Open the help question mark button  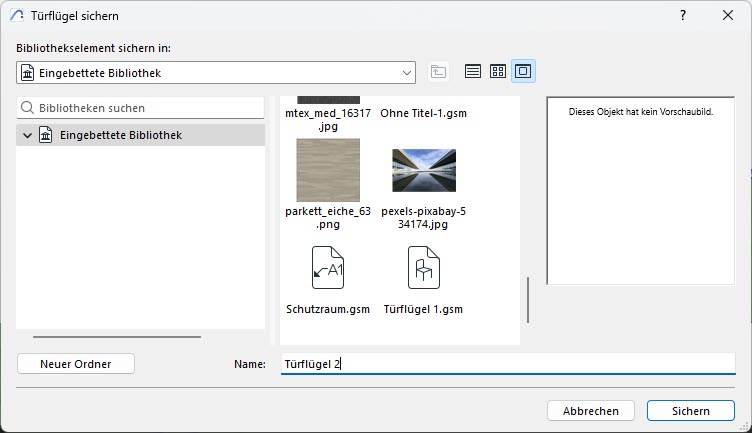tap(683, 15)
